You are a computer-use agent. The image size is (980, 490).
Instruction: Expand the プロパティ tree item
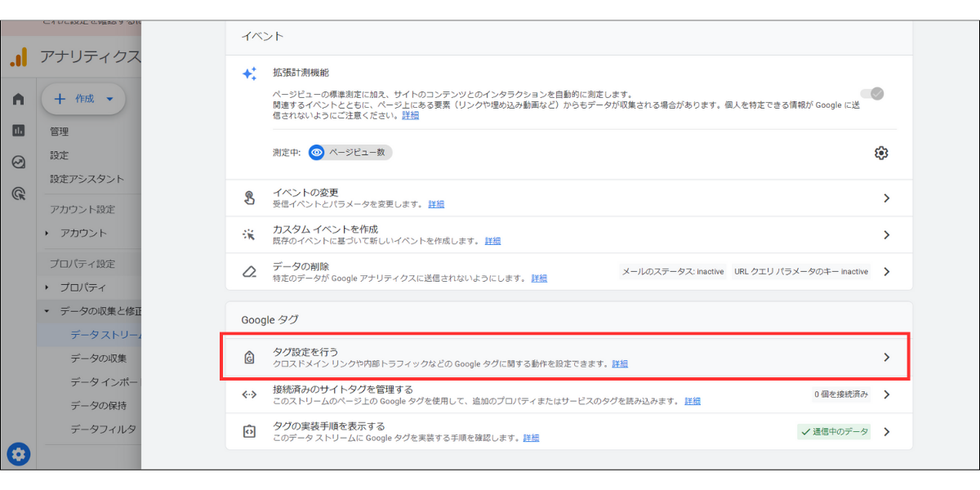click(x=47, y=287)
